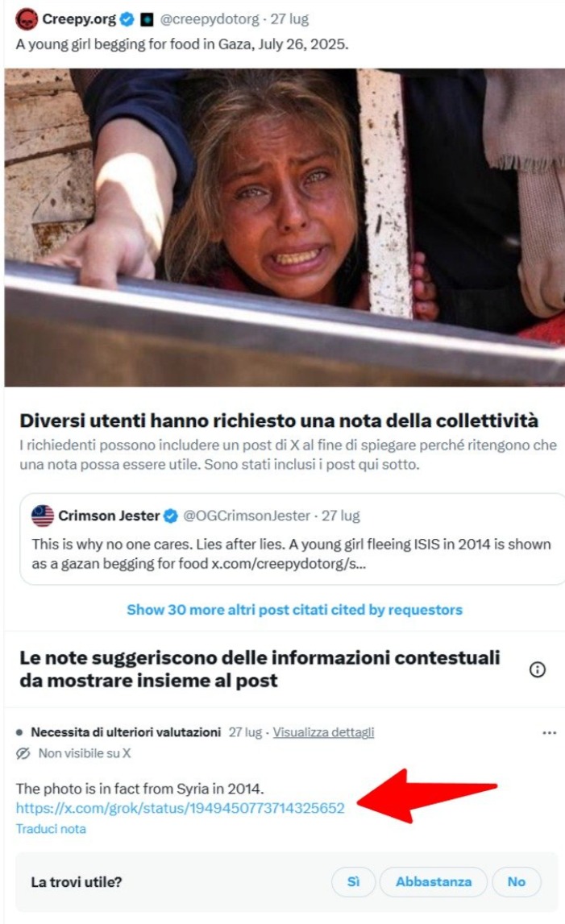Click the '27 lug' timestamp on Creepy.org post
The image size is (565, 924).
point(289,19)
